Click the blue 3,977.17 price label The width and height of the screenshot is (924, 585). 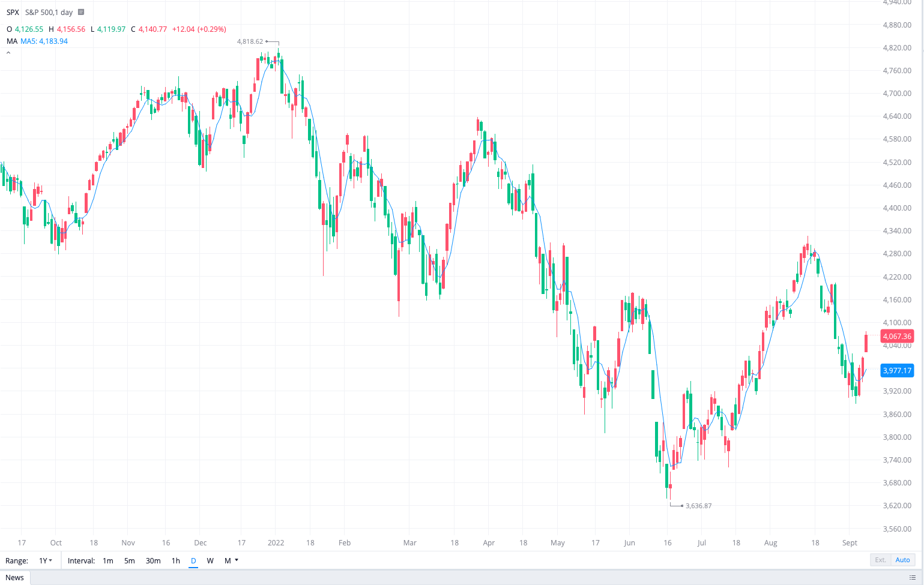pyautogui.click(x=897, y=370)
